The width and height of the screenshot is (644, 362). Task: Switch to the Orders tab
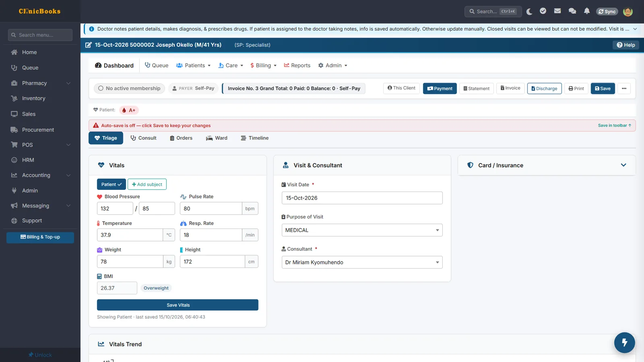(181, 138)
